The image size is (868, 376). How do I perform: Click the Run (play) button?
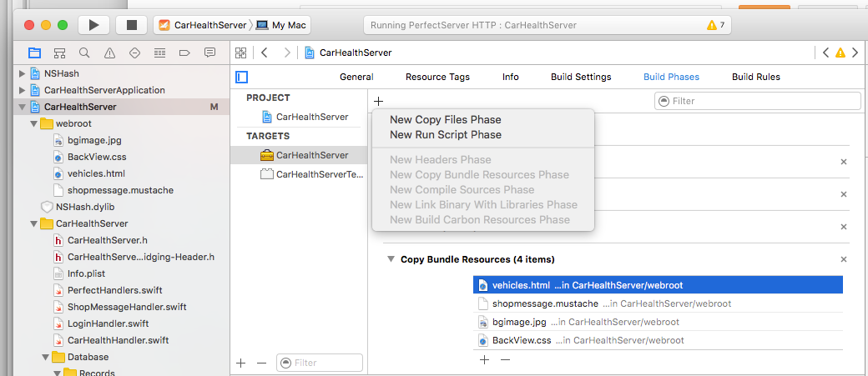click(94, 25)
